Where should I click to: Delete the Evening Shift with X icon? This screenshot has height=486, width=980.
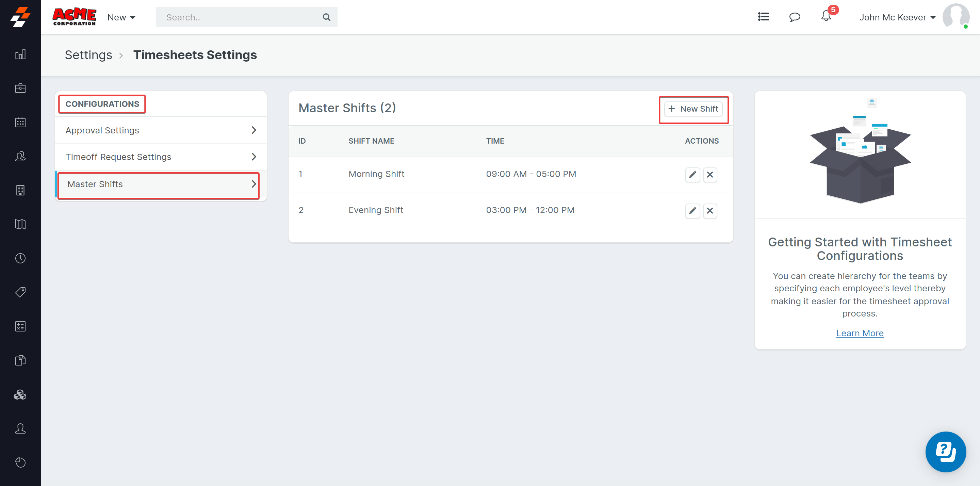pyautogui.click(x=709, y=210)
